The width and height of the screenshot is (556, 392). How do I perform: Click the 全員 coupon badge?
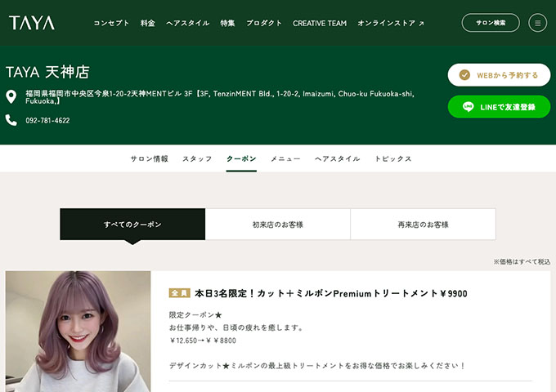click(179, 293)
